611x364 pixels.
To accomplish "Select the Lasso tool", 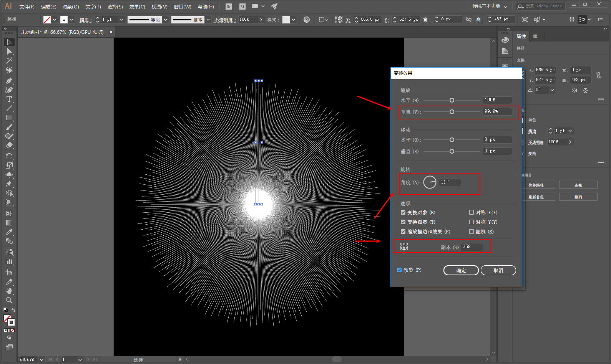I will coord(9,70).
